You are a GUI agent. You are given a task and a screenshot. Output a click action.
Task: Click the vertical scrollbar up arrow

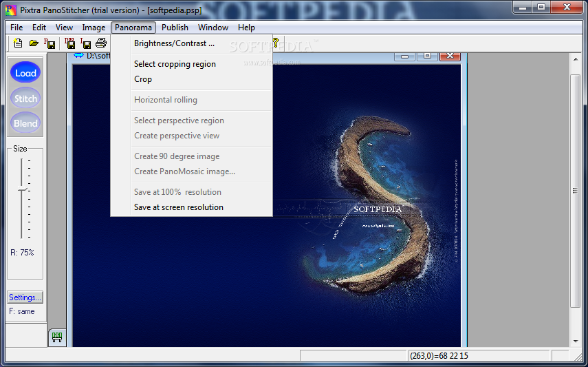pos(575,59)
